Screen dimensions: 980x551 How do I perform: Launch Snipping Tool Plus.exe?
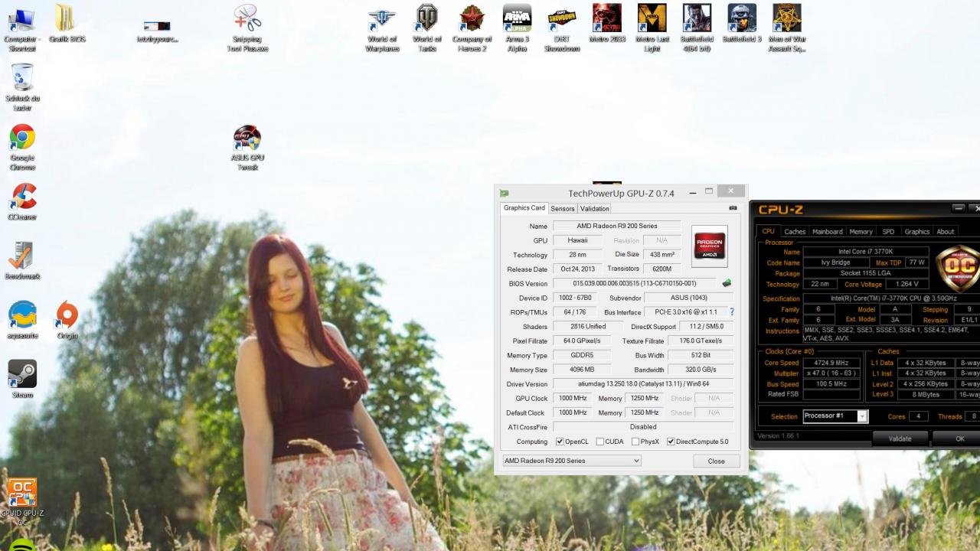(x=247, y=28)
